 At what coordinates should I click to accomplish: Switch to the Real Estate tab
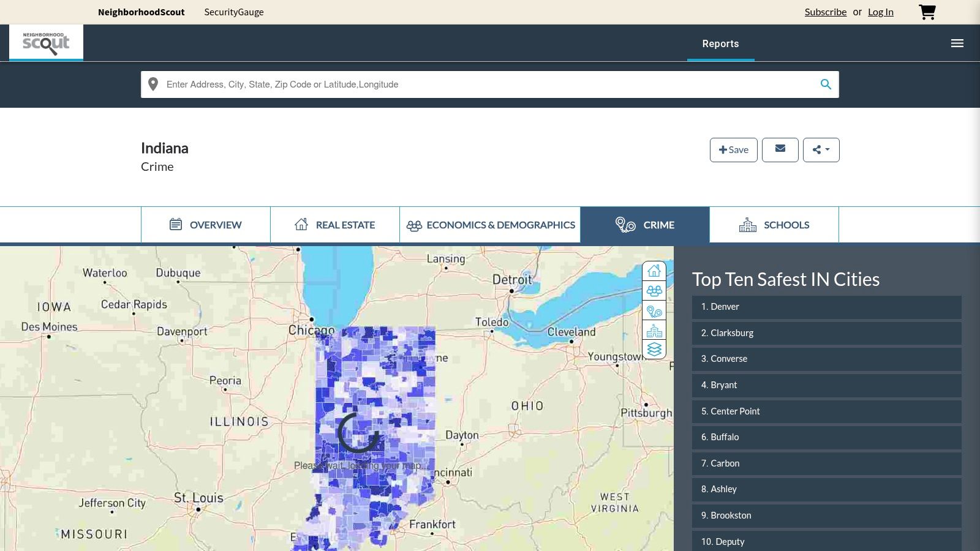coord(335,225)
